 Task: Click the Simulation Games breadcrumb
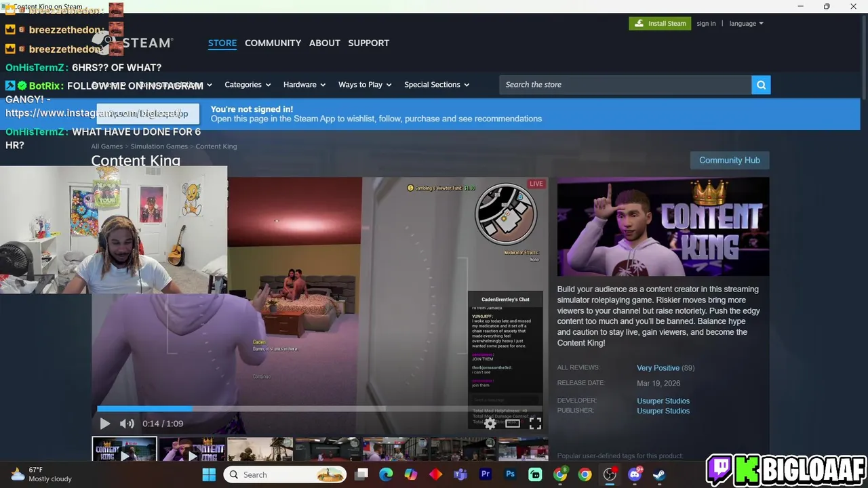pyautogui.click(x=159, y=146)
